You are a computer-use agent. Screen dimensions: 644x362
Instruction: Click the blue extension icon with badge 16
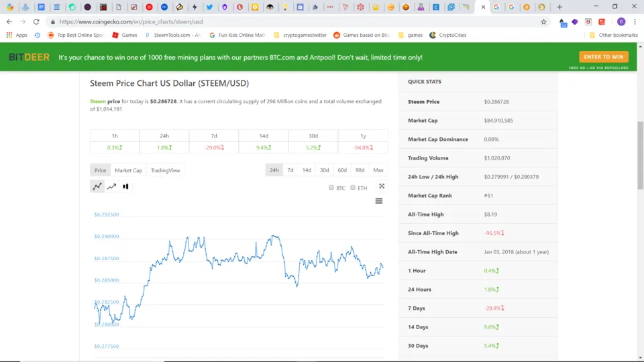point(562,22)
